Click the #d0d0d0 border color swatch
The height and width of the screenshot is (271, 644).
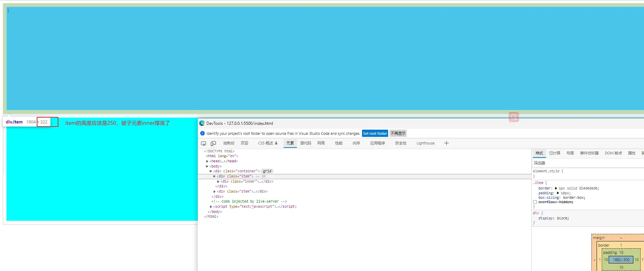click(x=581, y=188)
